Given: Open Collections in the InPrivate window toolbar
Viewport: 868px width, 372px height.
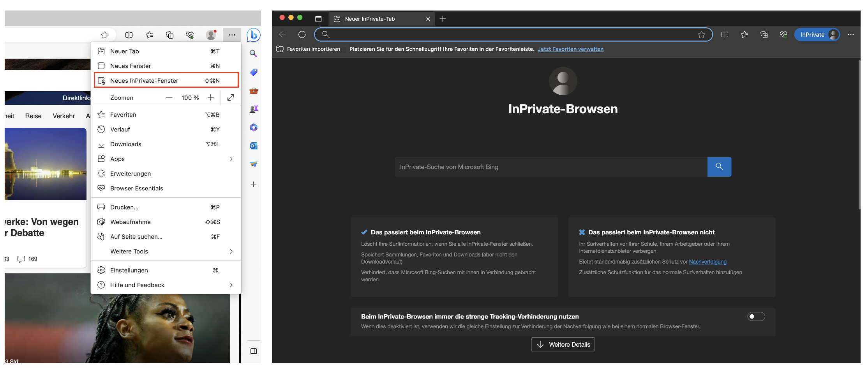Looking at the screenshot, I should [x=764, y=35].
